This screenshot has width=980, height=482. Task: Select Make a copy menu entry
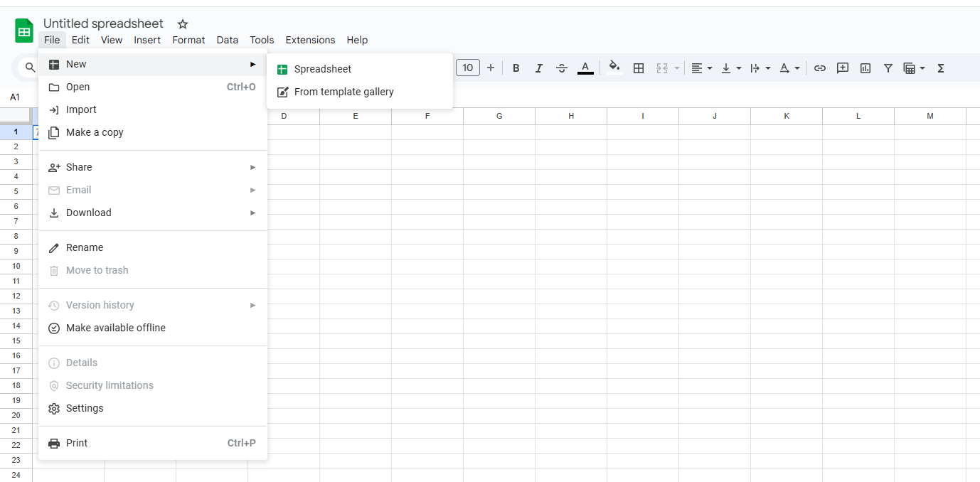(95, 132)
